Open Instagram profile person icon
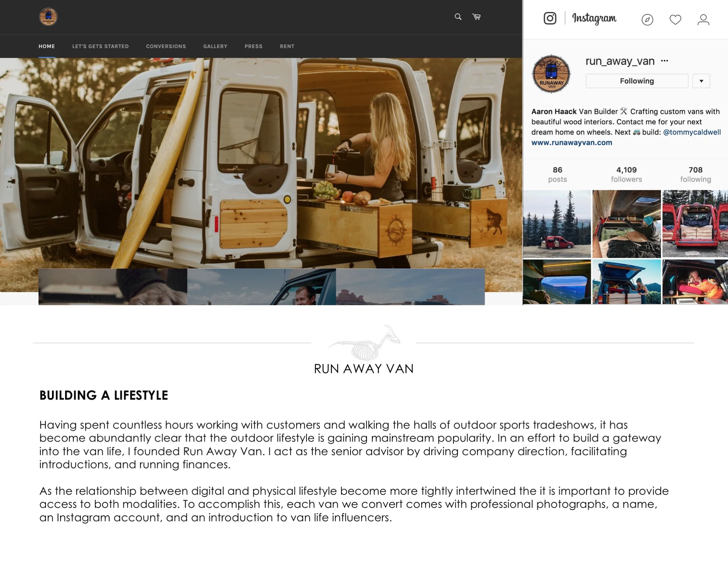 tap(703, 20)
